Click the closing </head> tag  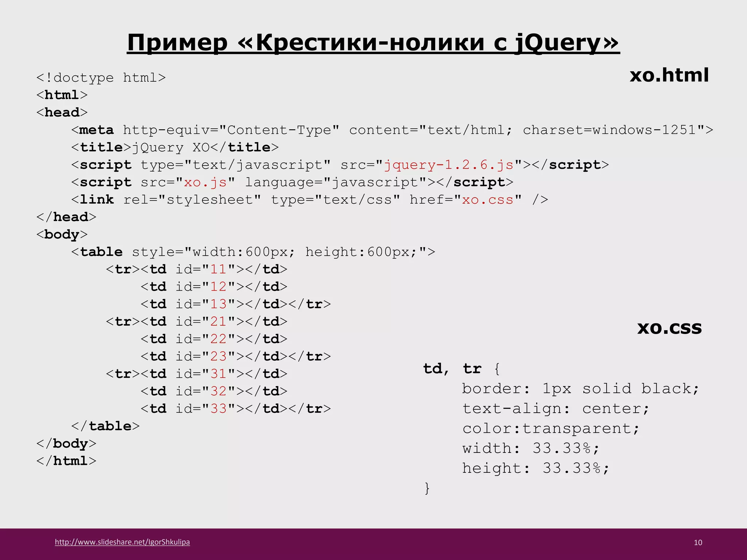[66, 217]
